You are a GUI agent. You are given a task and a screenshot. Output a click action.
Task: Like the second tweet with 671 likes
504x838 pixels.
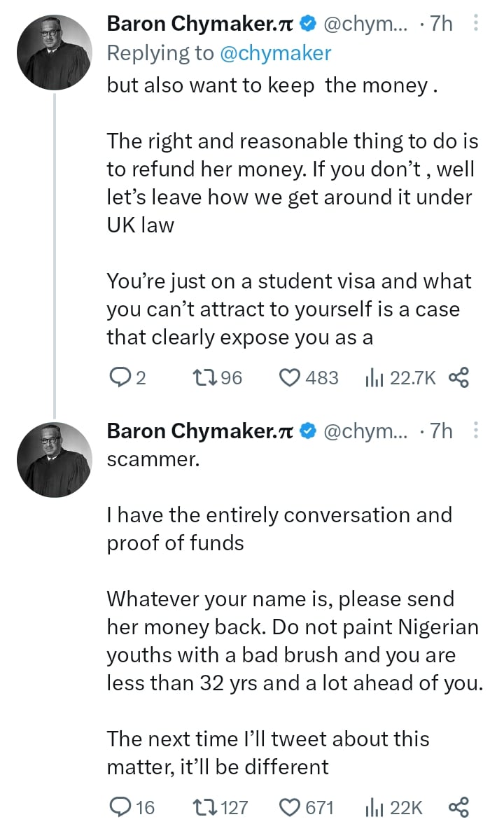coord(290,807)
